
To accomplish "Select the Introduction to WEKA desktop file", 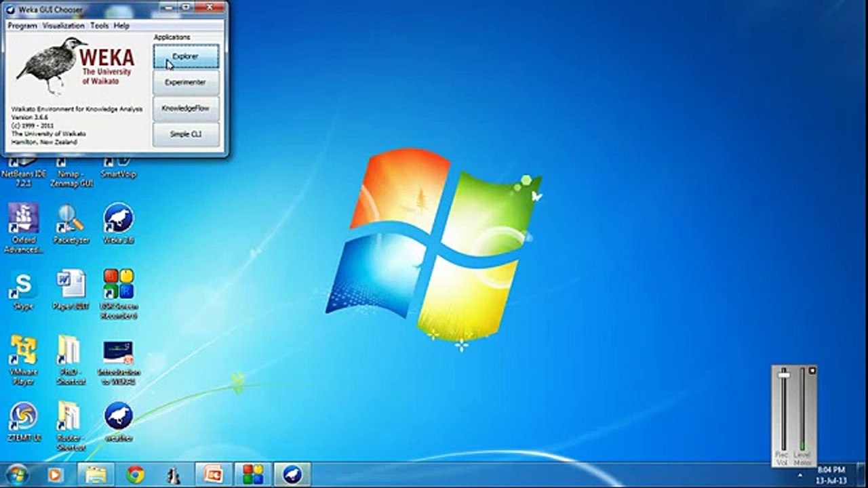I will pos(119,362).
